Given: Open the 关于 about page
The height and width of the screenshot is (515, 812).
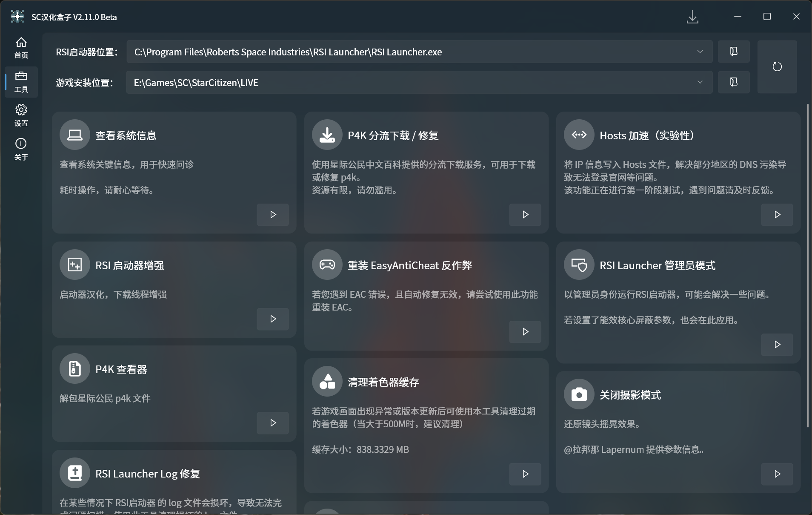Looking at the screenshot, I should [21, 150].
